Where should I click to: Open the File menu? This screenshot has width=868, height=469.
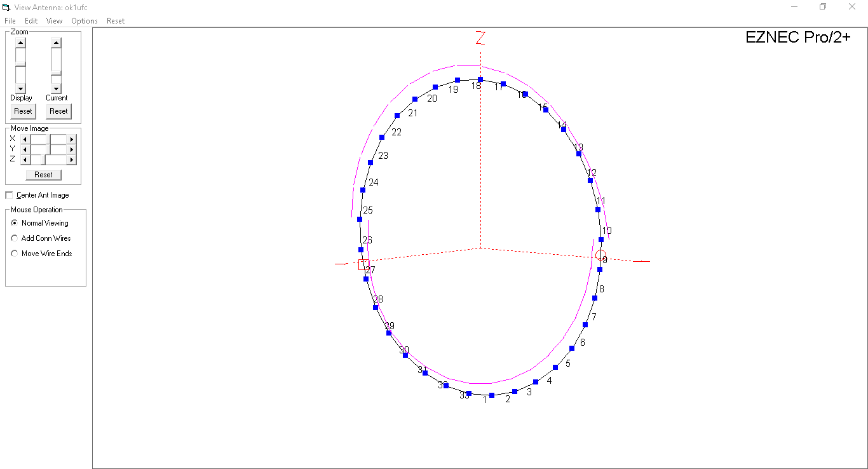click(x=10, y=21)
